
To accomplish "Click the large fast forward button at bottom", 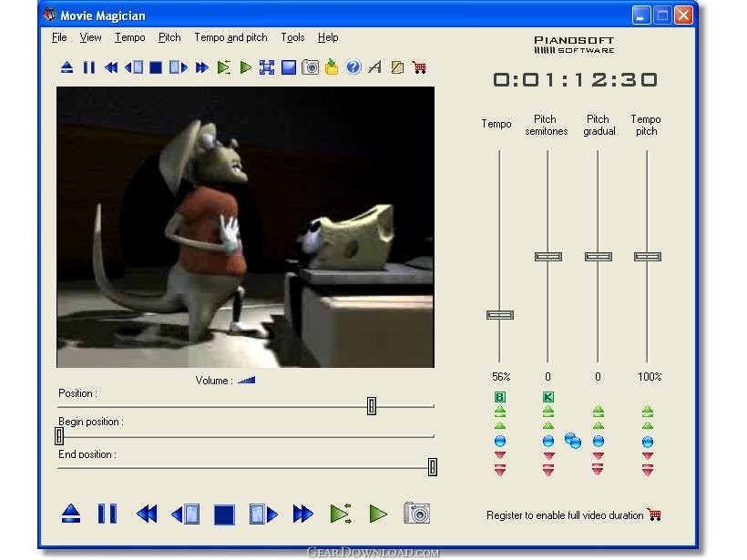I will click(303, 514).
